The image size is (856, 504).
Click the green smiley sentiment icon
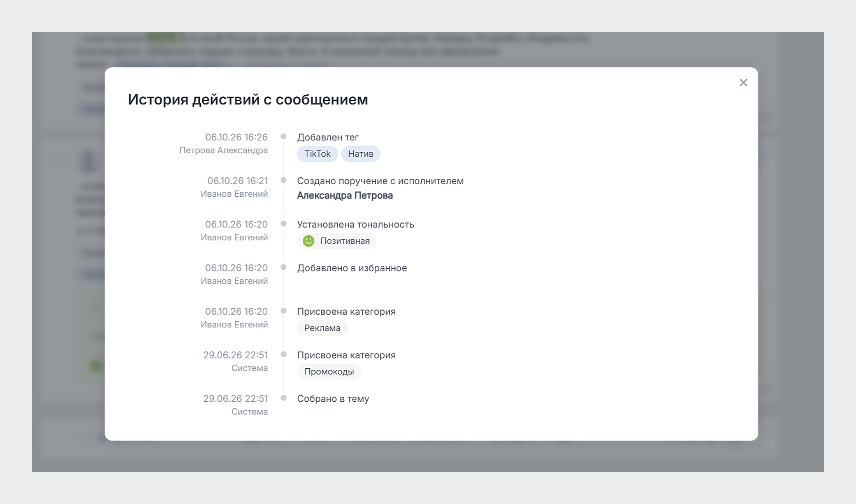pos(309,241)
